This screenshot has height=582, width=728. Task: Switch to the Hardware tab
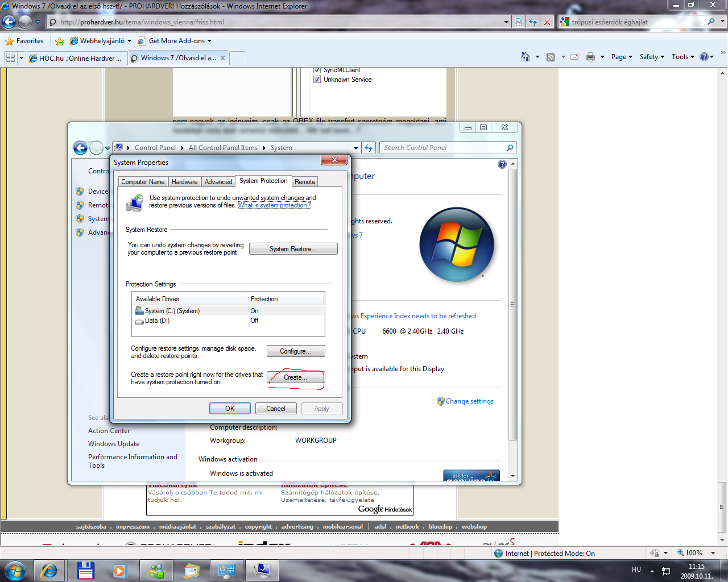(x=184, y=182)
